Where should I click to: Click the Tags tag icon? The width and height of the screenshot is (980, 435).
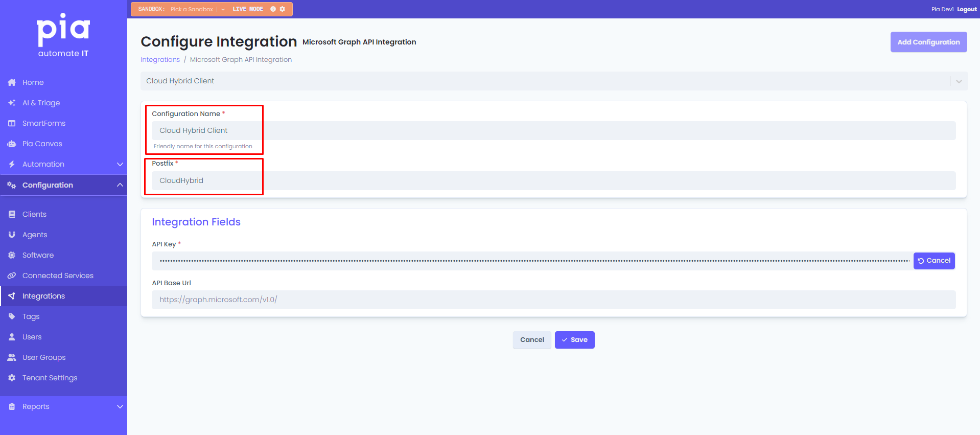(x=12, y=316)
